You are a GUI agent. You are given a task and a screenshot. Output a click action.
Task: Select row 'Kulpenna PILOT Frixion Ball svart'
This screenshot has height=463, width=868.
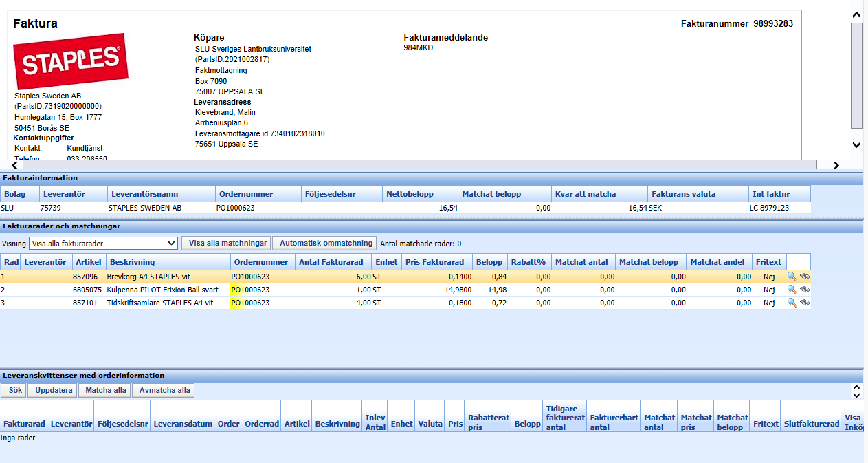coord(405,290)
